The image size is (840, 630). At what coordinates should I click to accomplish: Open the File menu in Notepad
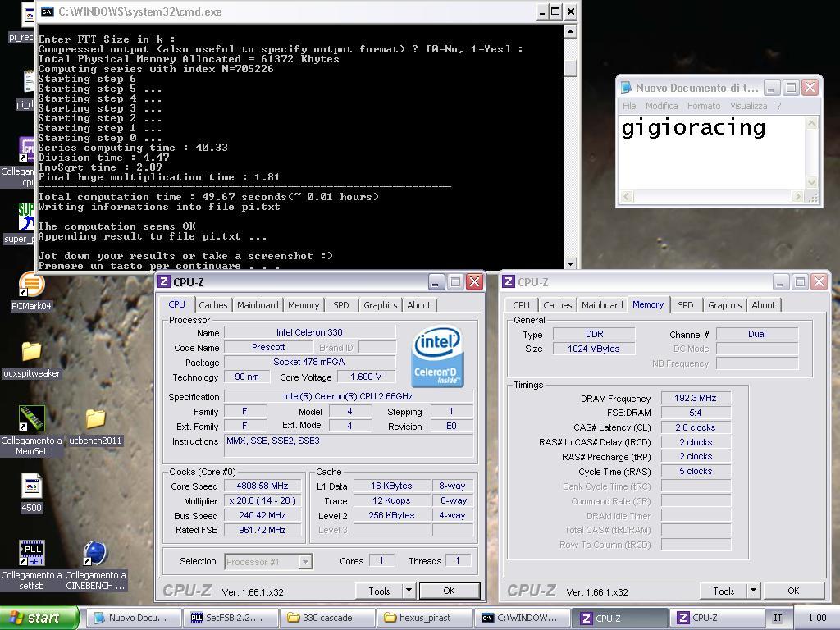coord(629,106)
